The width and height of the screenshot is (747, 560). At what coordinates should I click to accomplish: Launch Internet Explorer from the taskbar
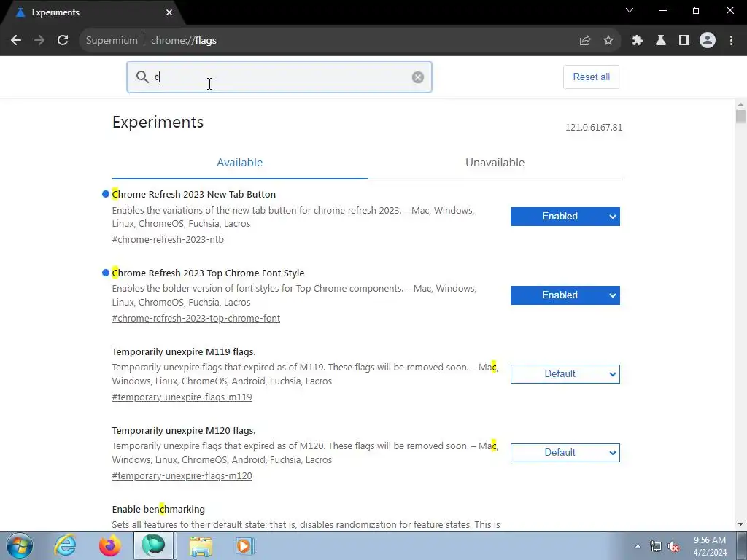coord(65,545)
